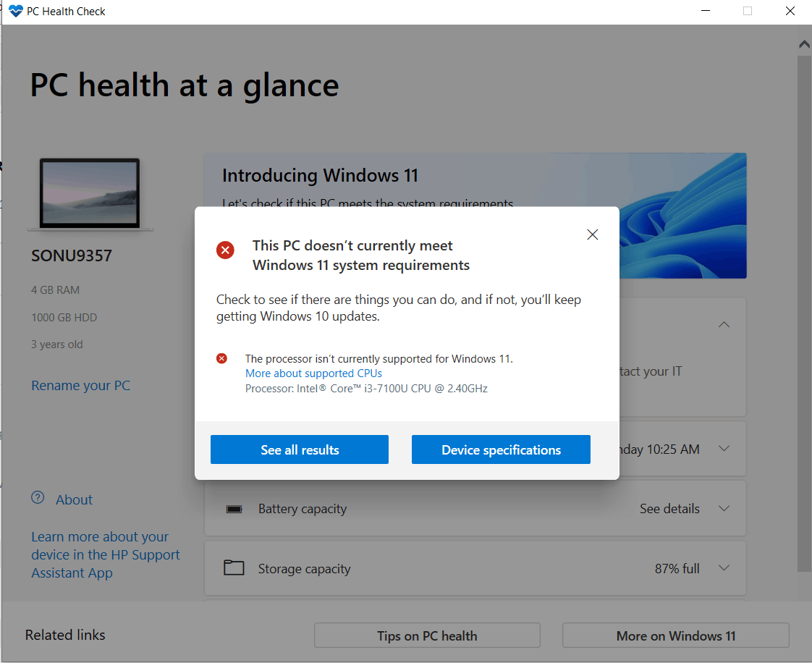
Task: Click the small red error icon next to processor message
Action: pos(221,358)
